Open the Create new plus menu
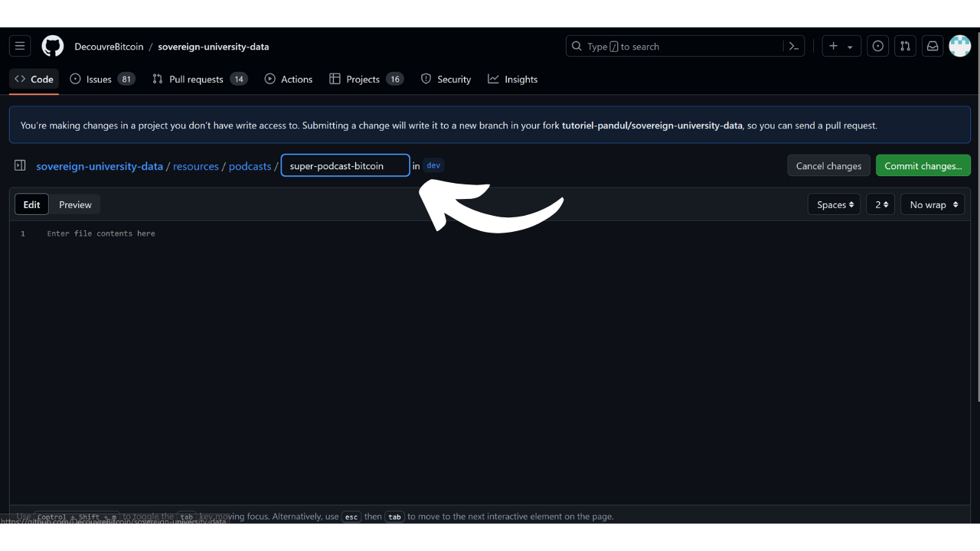The width and height of the screenshot is (980, 551). (841, 47)
